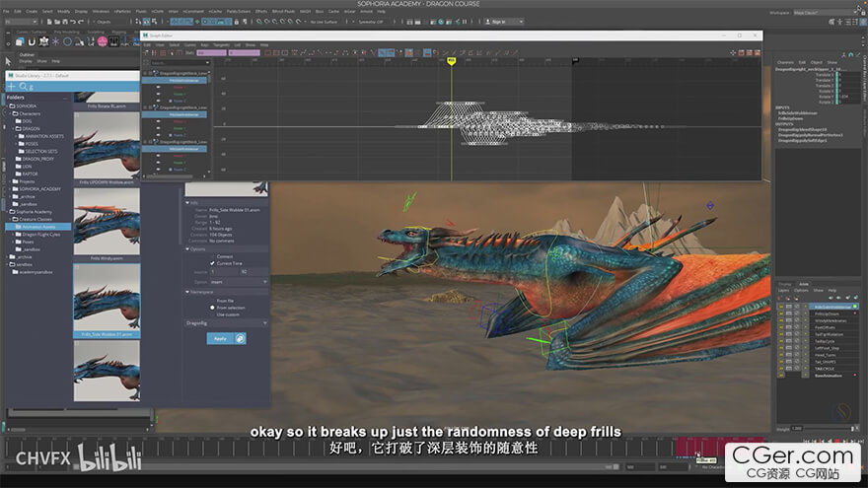The image size is (868, 488).
Task: Expand the DRAGON folder in tree
Action: pyautogui.click(x=14, y=128)
